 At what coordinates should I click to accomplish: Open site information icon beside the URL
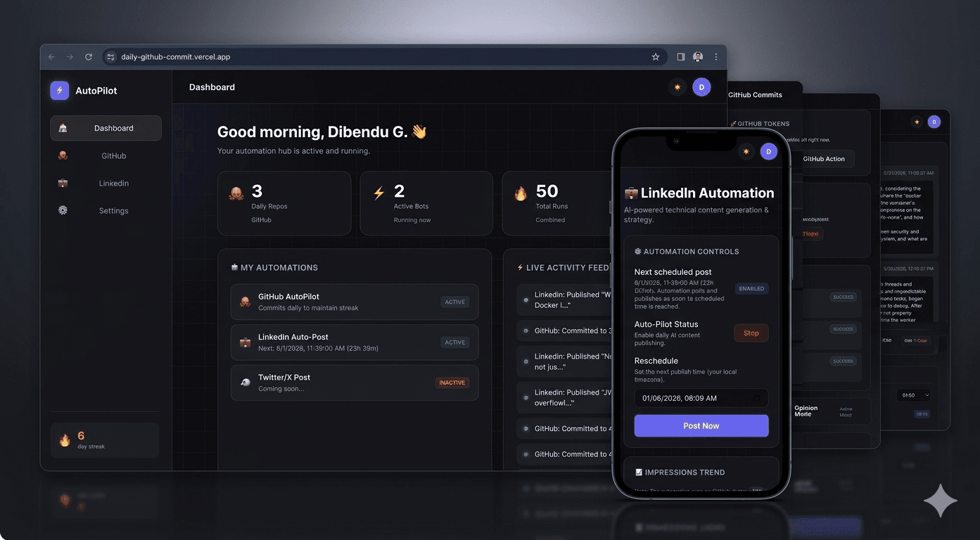tap(110, 57)
